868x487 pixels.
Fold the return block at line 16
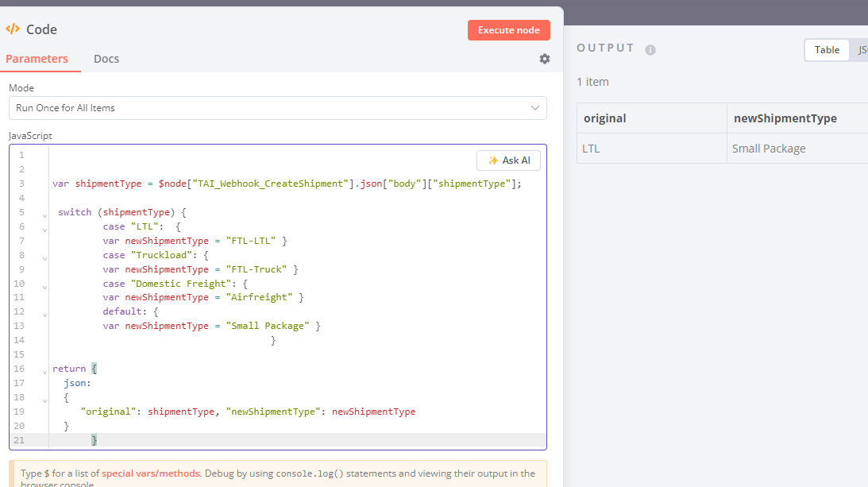point(44,371)
